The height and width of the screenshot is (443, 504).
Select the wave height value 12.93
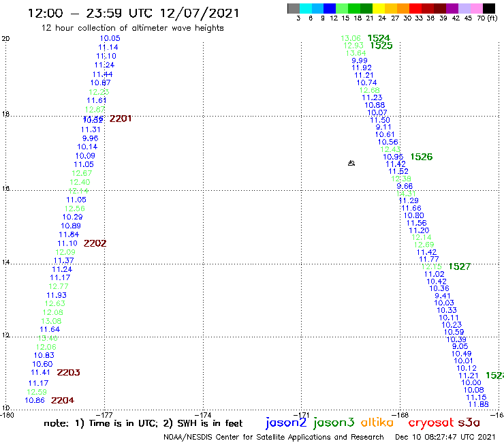pos(353,46)
